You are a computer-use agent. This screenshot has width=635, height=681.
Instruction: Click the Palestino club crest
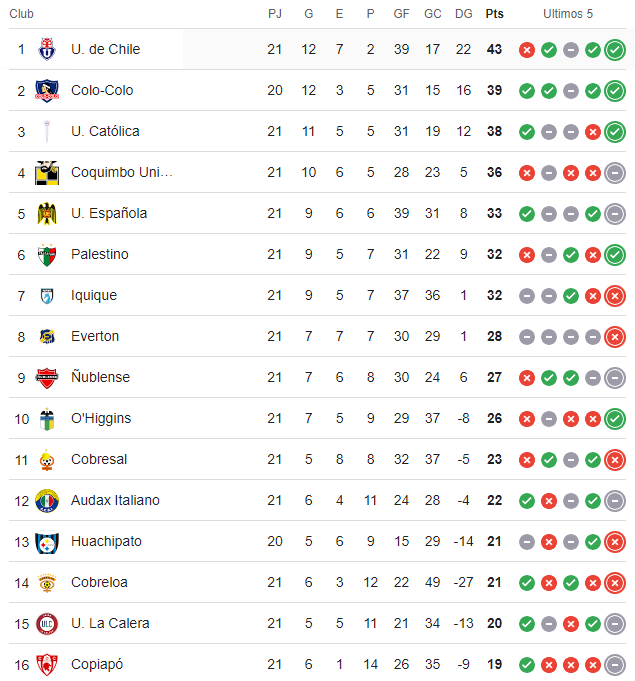tap(47, 254)
